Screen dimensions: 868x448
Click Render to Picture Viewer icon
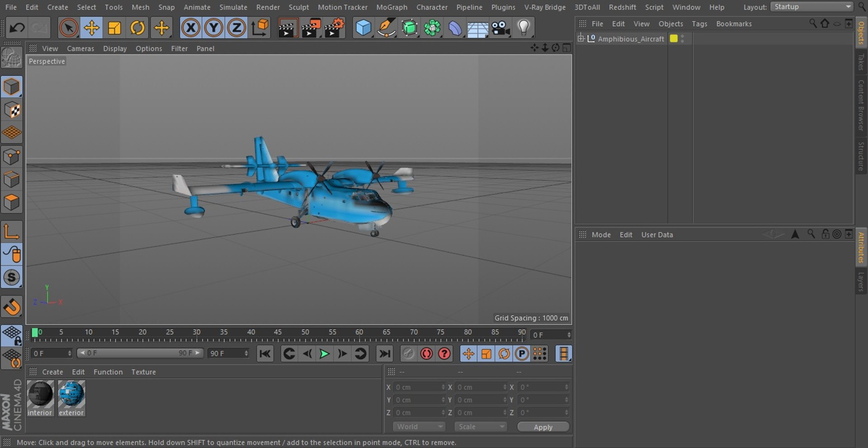coord(311,28)
